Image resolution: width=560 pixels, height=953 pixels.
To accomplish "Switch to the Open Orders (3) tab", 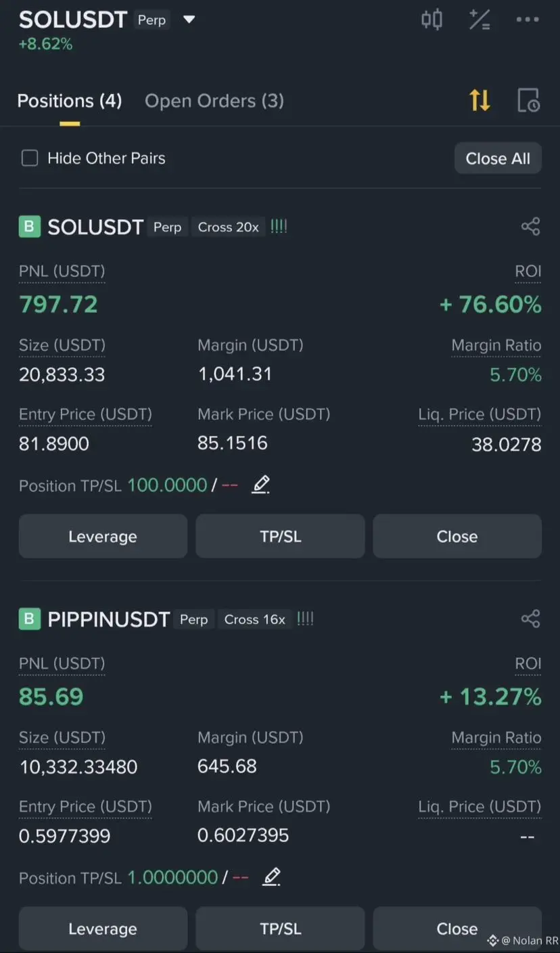I will click(x=214, y=101).
